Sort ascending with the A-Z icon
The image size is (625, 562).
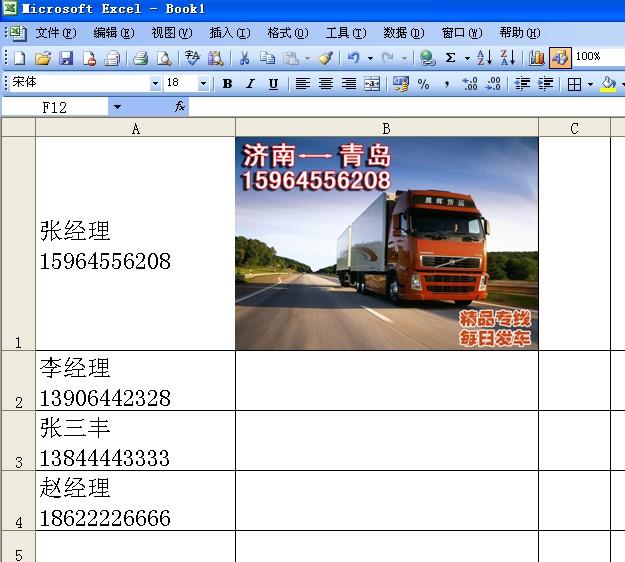click(x=485, y=59)
